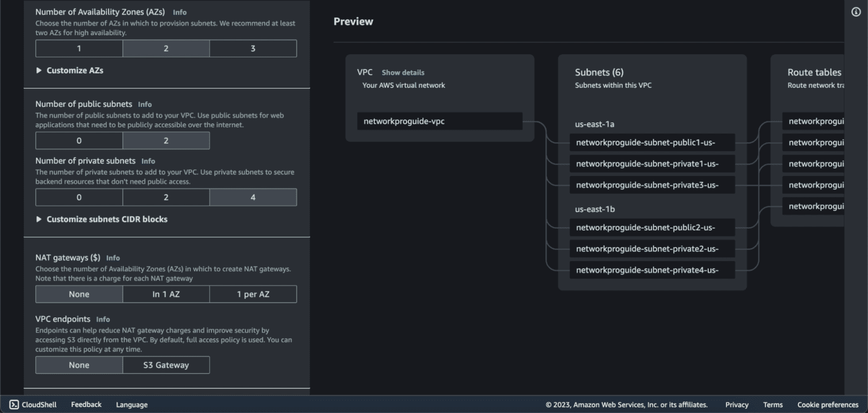Open the Feedback item in footer
Image resolution: width=868 pixels, height=413 pixels.
pyautogui.click(x=86, y=405)
